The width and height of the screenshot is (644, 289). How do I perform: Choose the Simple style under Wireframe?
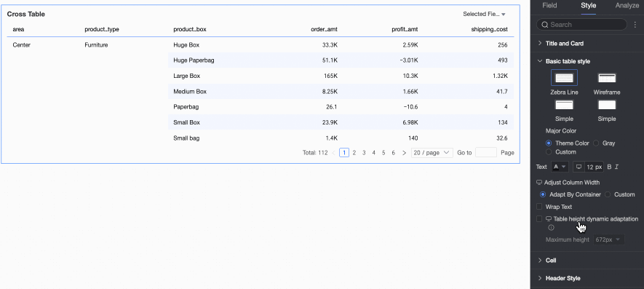(607, 105)
